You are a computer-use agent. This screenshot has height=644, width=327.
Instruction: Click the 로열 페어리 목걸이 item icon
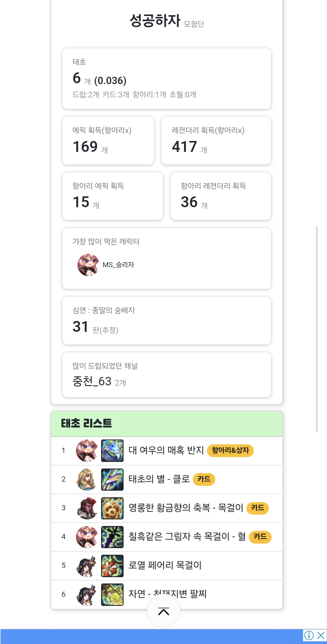[x=112, y=566]
